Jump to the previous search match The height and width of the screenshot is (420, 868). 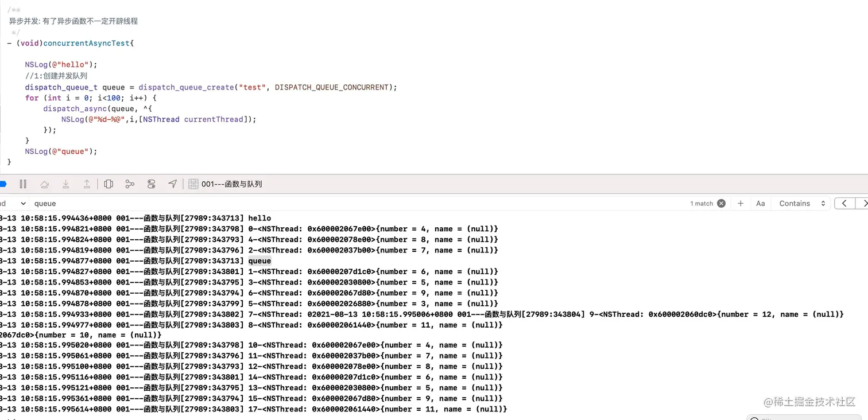pyautogui.click(x=844, y=203)
